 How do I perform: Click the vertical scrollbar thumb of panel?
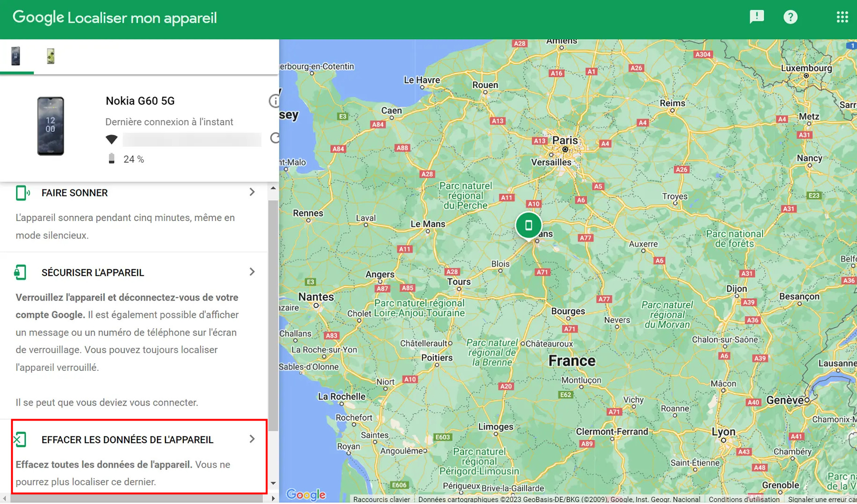273,315
